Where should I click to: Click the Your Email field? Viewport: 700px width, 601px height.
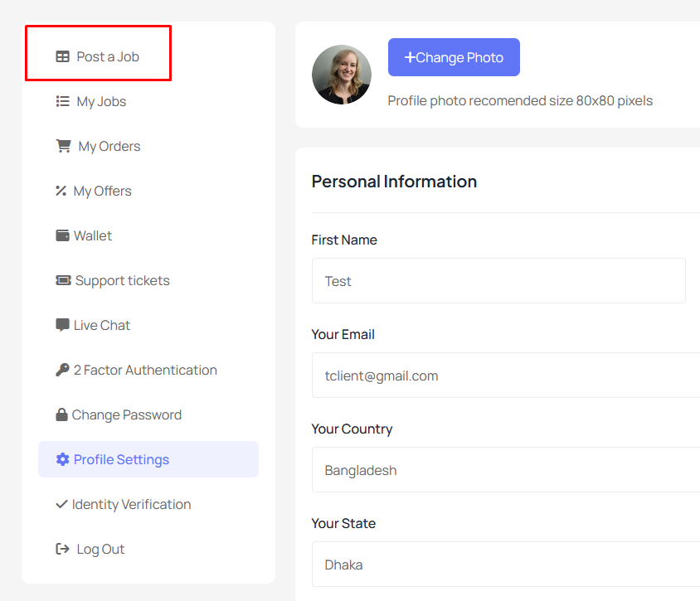(x=506, y=376)
